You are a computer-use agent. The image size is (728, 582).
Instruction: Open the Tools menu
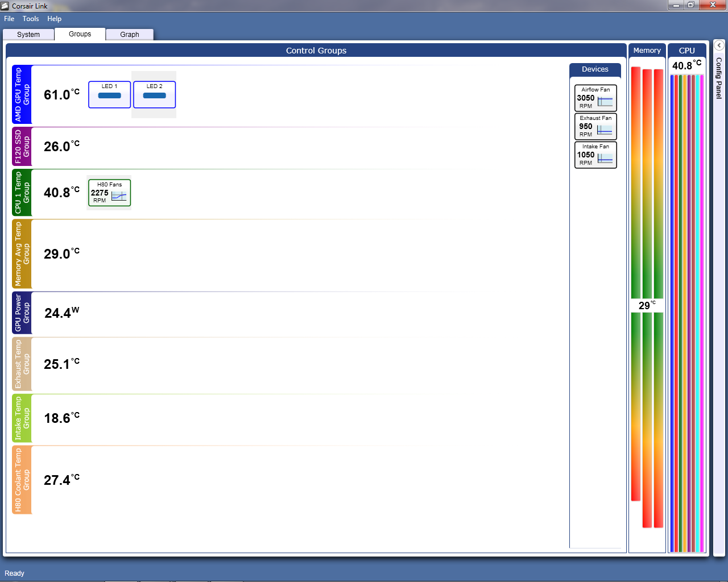[31, 19]
